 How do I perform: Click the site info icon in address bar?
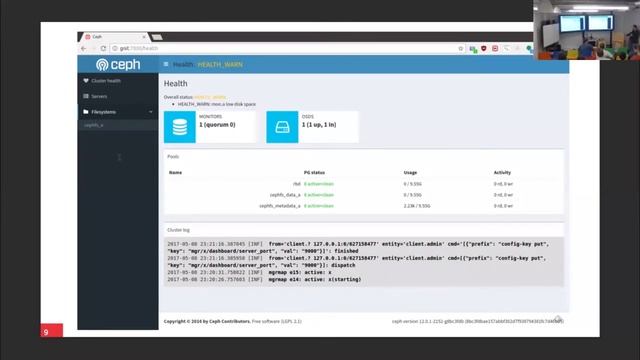click(115, 49)
